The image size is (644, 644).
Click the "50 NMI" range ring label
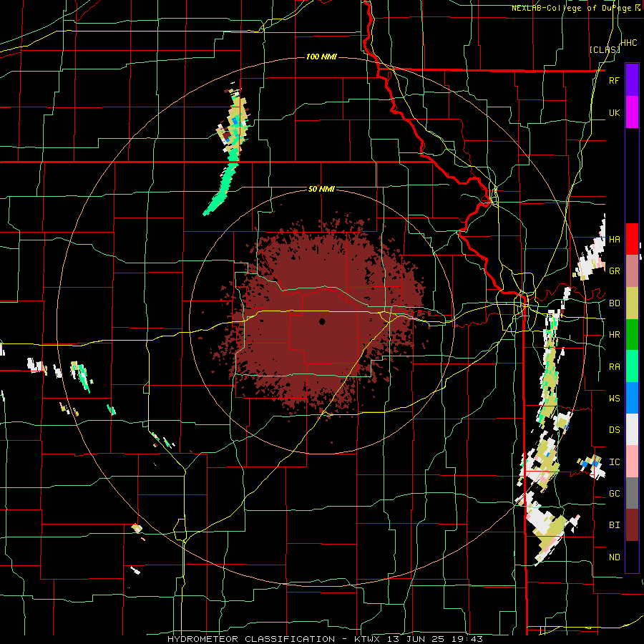pyautogui.click(x=321, y=189)
